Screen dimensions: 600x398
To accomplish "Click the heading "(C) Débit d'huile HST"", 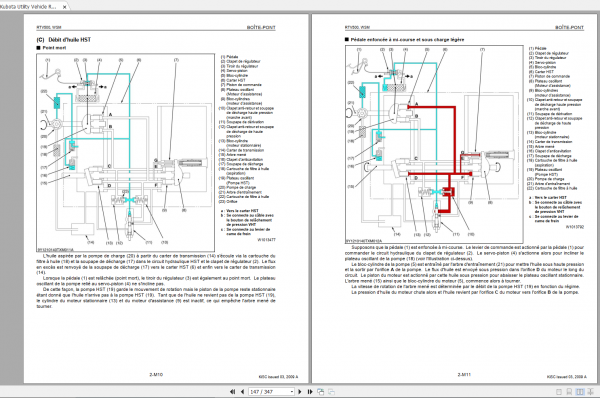I will tap(64, 40).
